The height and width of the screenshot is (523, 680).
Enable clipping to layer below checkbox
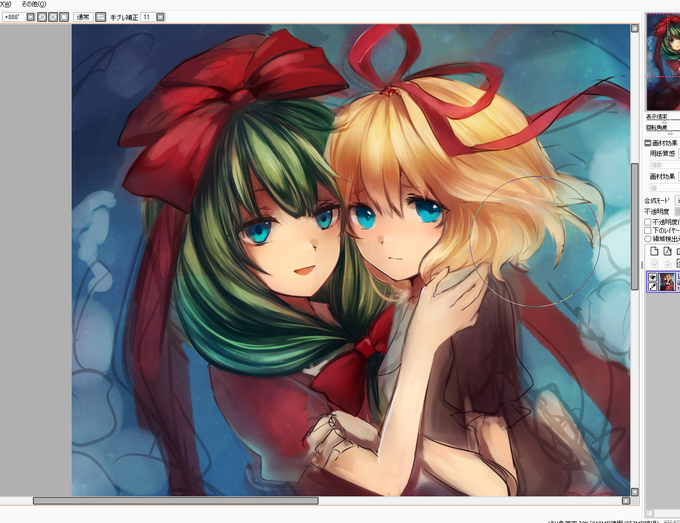tap(648, 230)
